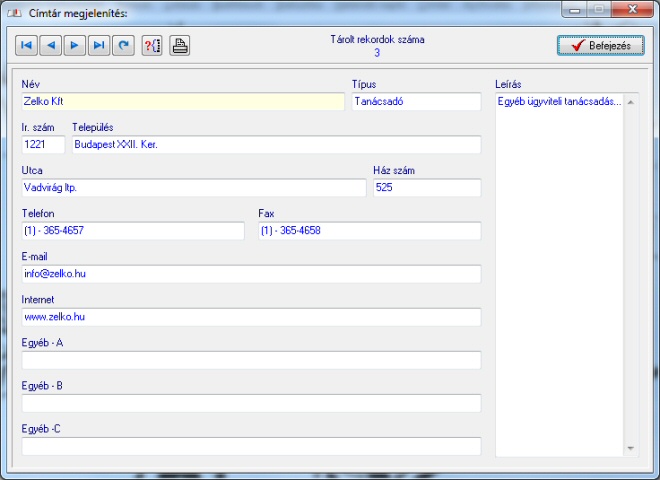This screenshot has width=660, height=480.
Task: Click the Internet field www.zelko.hu
Action: (251, 317)
